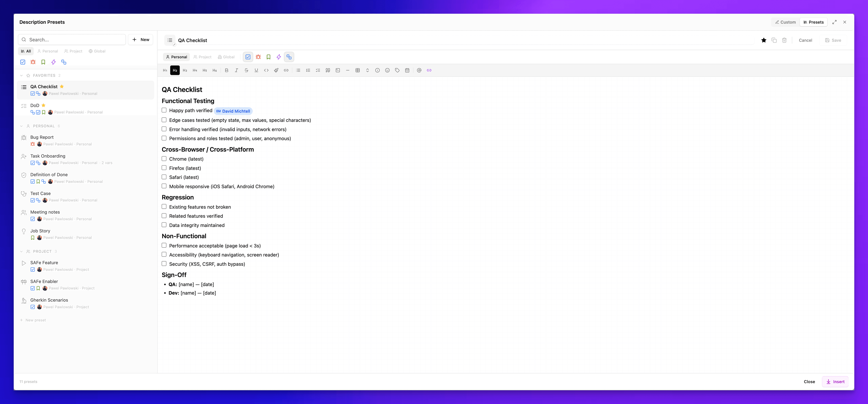This screenshot has height=404, width=868.
Task: Select the italic formatting icon
Action: [236, 70]
